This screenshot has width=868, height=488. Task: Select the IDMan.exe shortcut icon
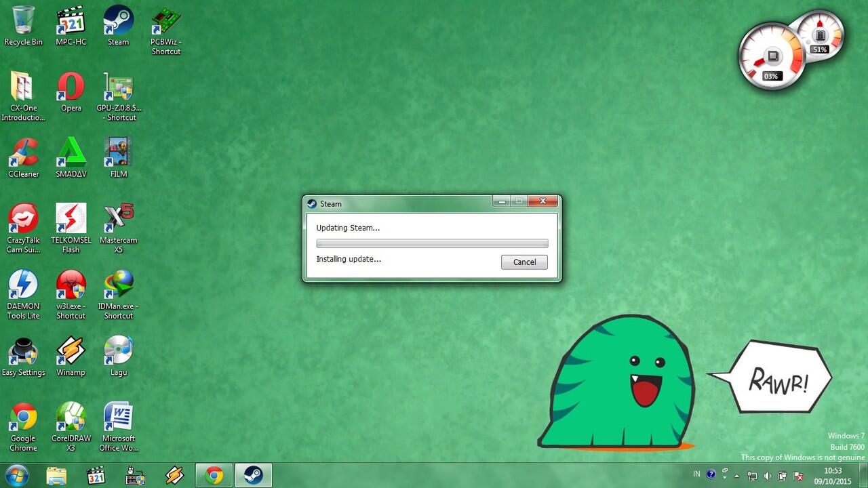pos(119,295)
